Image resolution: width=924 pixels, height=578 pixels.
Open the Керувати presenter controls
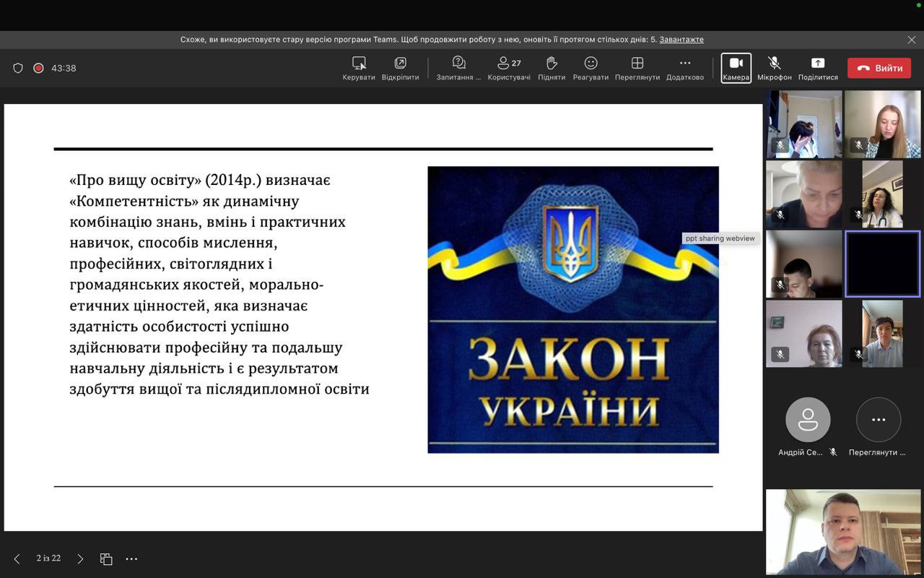[x=359, y=68]
